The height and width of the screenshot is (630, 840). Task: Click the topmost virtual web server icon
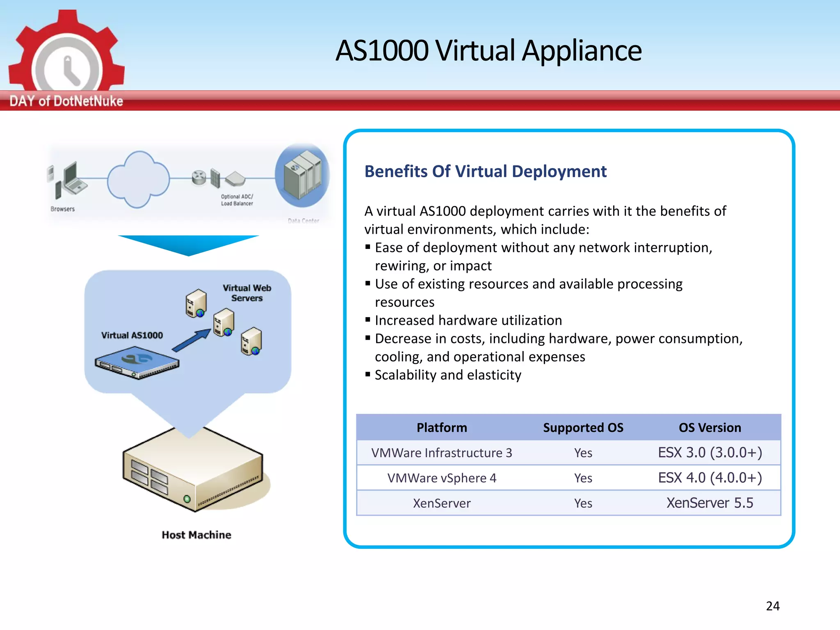(196, 303)
